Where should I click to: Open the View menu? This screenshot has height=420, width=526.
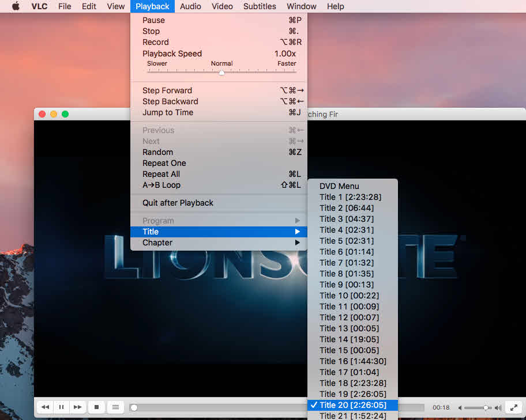click(x=116, y=6)
